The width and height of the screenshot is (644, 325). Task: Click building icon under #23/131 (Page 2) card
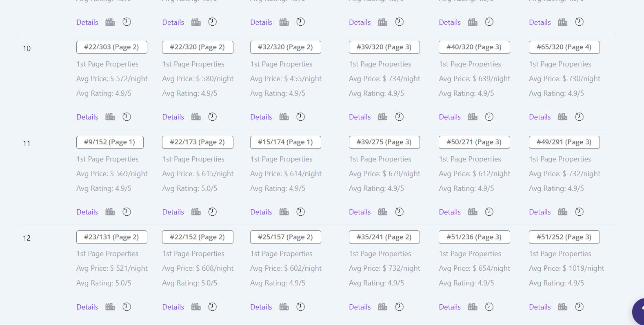(x=110, y=307)
